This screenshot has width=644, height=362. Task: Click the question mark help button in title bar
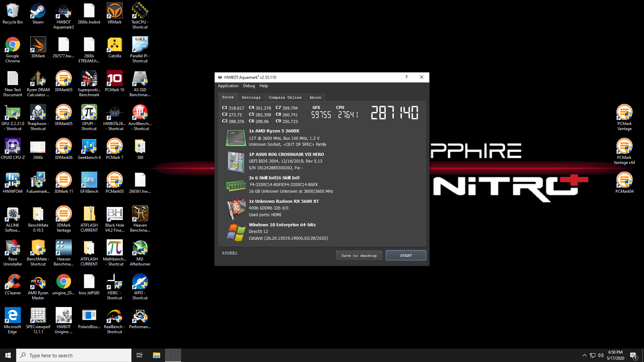pos(407,77)
